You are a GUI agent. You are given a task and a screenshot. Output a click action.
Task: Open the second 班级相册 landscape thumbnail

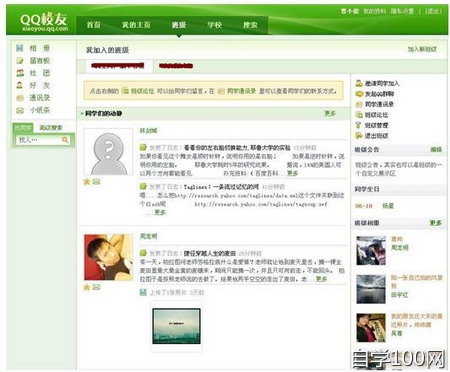click(371, 289)
